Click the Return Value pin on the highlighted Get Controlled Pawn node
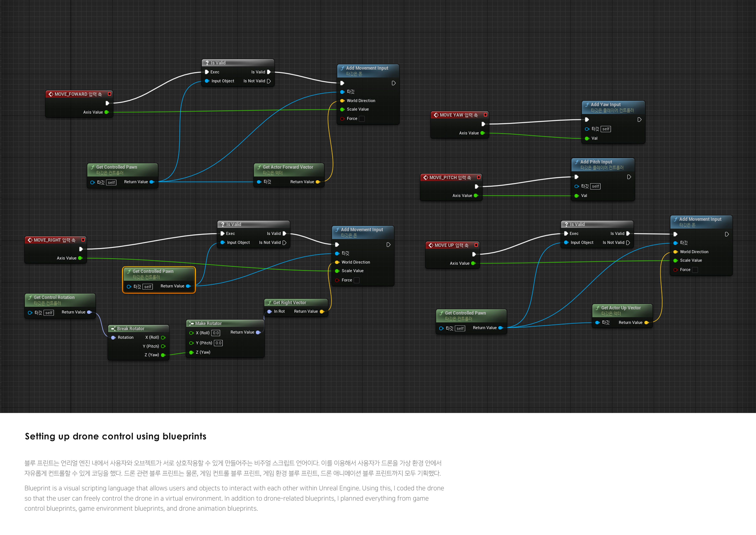The width and height of the screenshot is (756, 535). click(188, 286)
